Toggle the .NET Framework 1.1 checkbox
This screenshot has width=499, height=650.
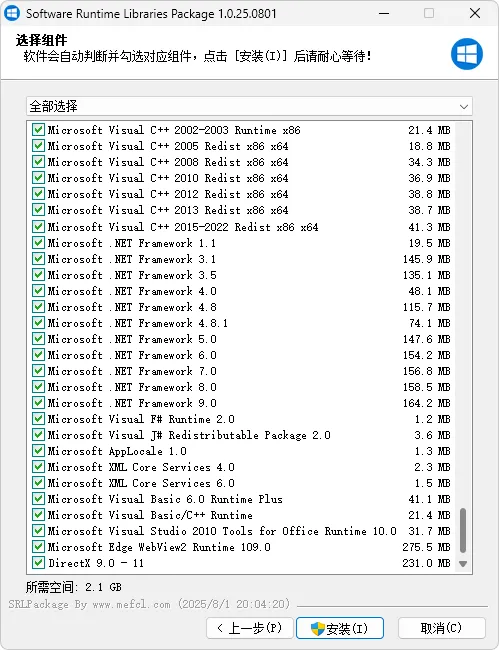point(38,243)
